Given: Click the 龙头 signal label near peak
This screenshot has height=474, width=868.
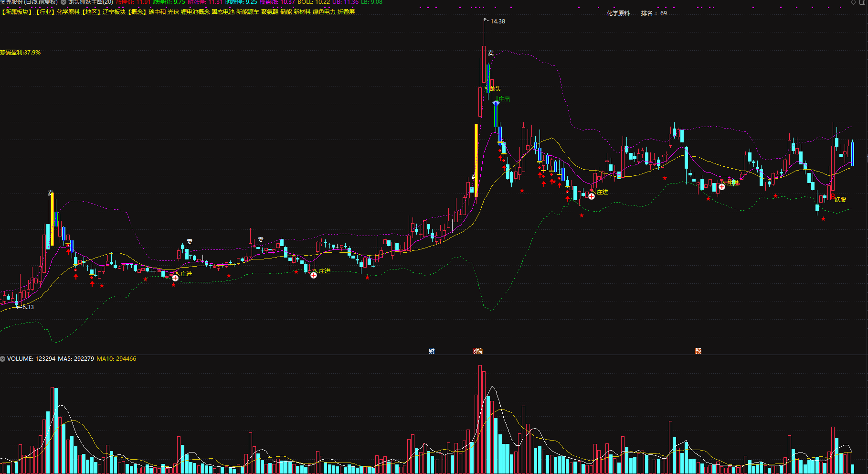Looking at the screenshot, I should [495, 89].
